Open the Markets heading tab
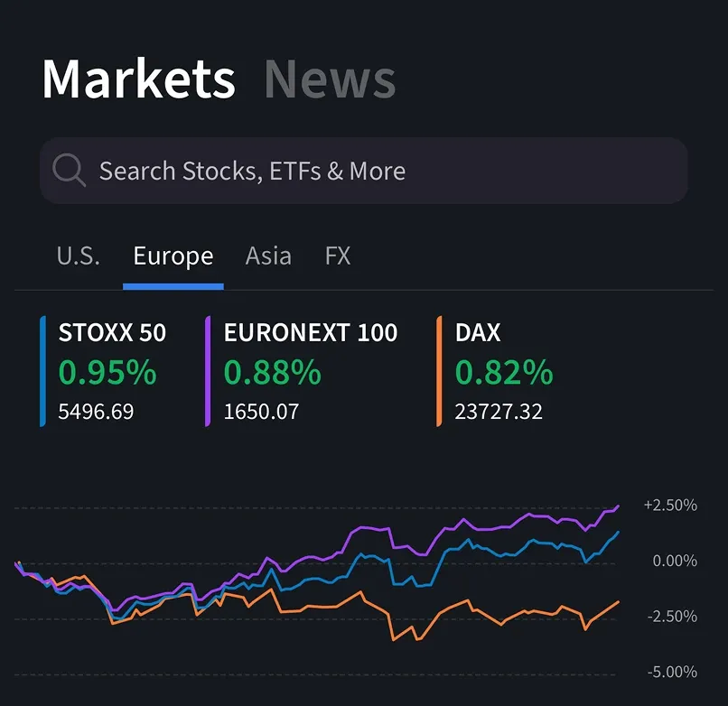728x706 pixels. pos(138,79)
